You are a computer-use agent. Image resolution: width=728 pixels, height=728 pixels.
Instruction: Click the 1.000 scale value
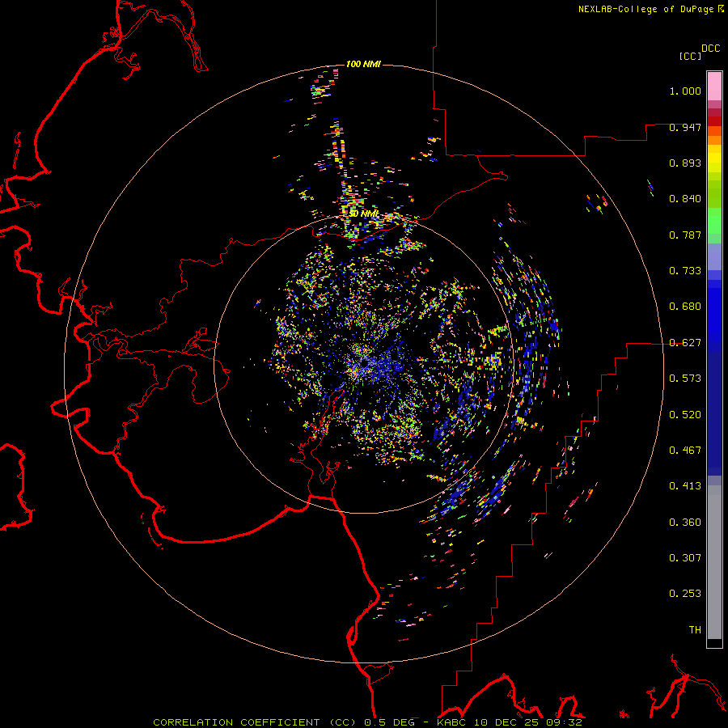(685, 91)
